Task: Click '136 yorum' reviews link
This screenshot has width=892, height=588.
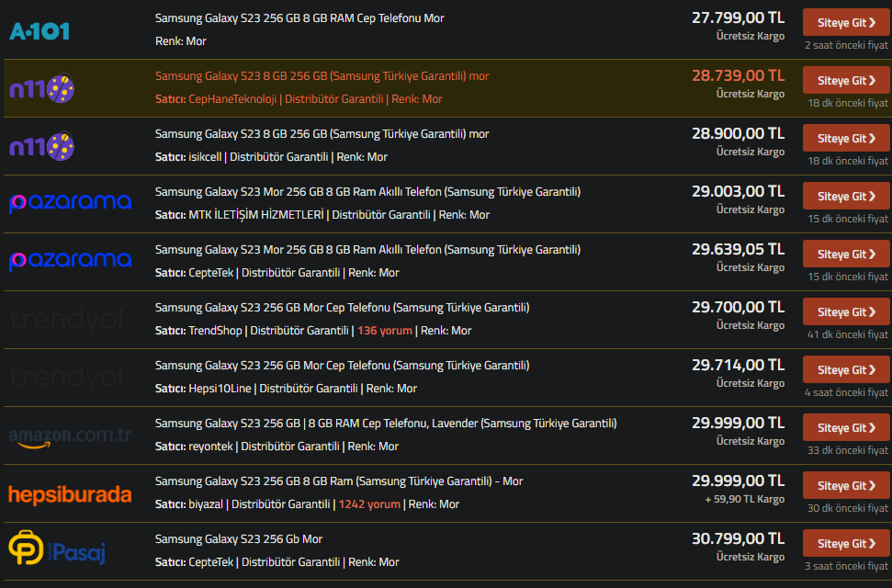Action: point(385,331)
